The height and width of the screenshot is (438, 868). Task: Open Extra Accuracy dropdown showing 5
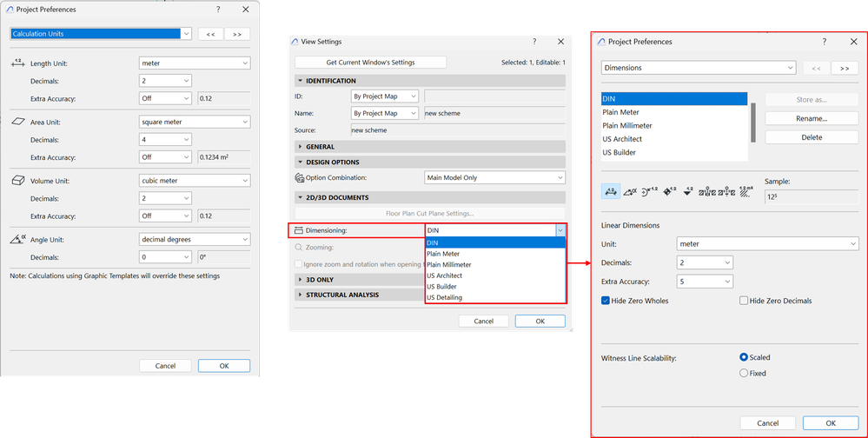point(706,282)
